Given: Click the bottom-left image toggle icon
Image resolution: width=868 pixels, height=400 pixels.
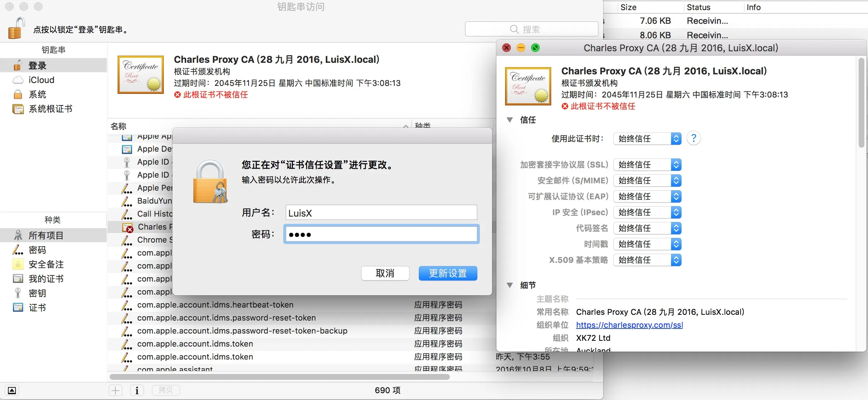Looking at the screenshot, I should (x=12, y=390).
